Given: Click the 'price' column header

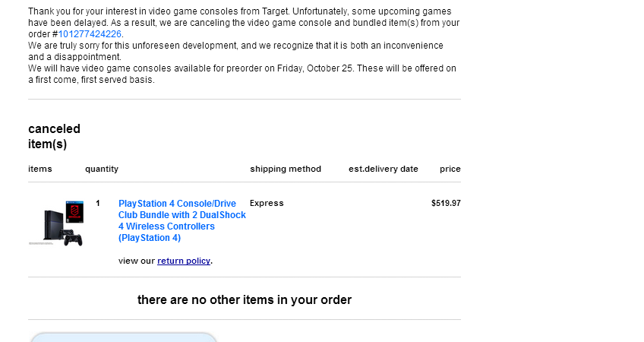Looking at the screenshot, I should pyautogui.click(x=450, y=169).
